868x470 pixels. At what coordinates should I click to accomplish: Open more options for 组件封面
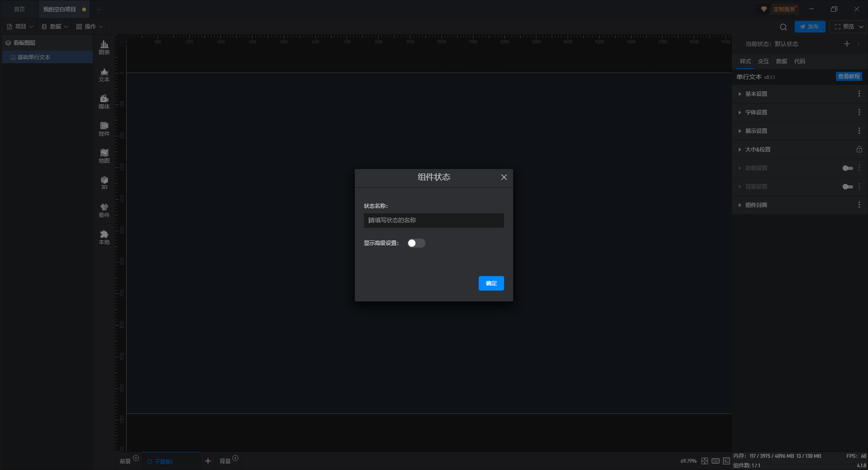point(859,205)
